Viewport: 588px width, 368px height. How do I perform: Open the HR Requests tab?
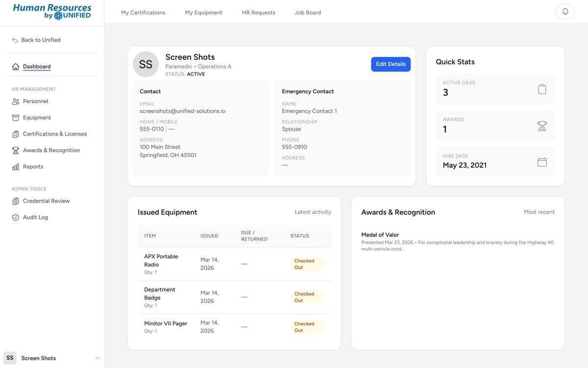click(258, 13)
